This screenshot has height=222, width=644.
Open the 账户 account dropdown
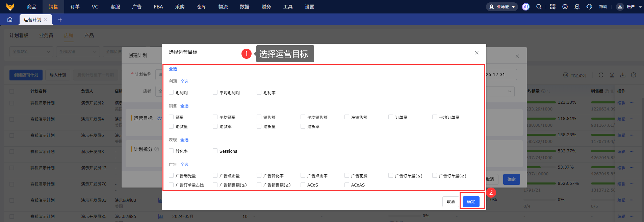pyautogui.click(x=629, y=7)
